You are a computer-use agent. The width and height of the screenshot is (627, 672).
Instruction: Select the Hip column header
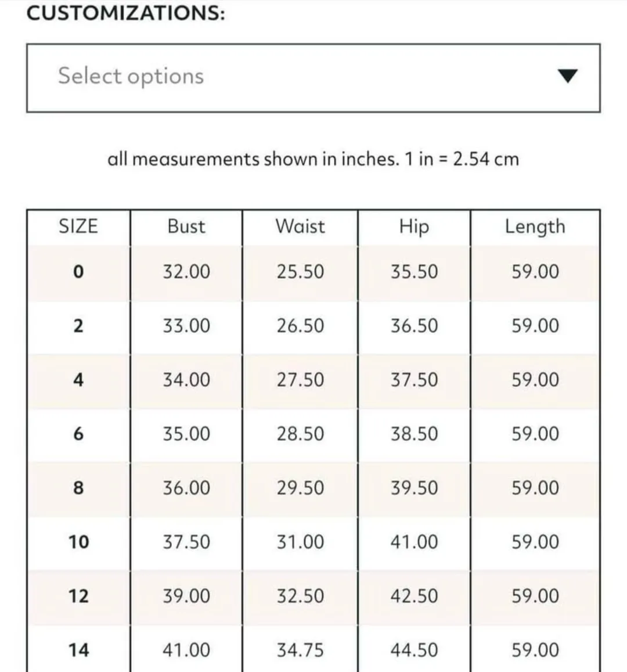click(413, 226)
